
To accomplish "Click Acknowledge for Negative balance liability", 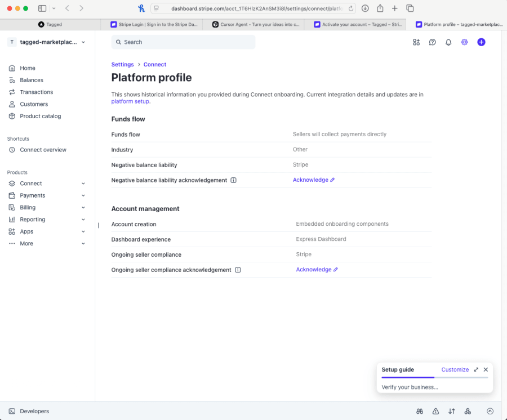I will pyautogui.click(x=314, y=180).
